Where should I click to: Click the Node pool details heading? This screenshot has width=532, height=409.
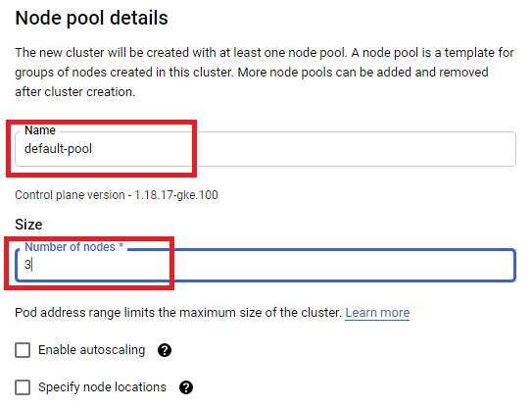(92, 18)
